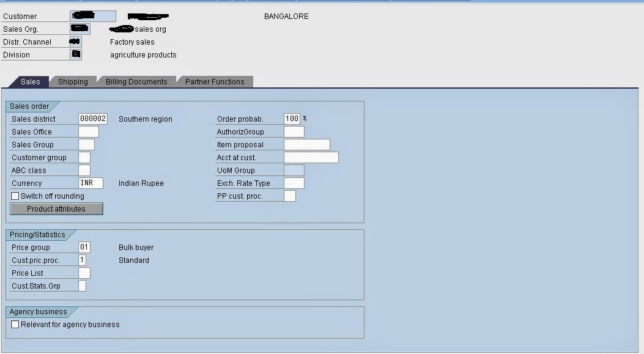
Task: Select the Price group field showing 01
Action: click(86, 247)
